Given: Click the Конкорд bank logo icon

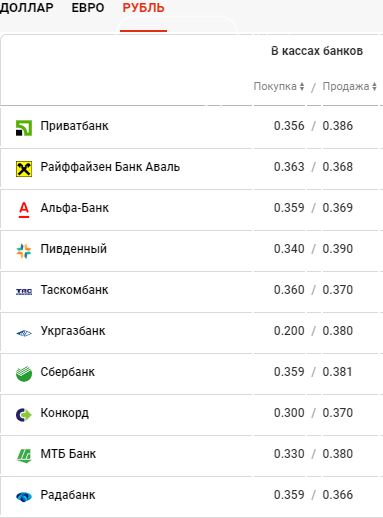Looking at the screenshot, I should coord(24,415).
